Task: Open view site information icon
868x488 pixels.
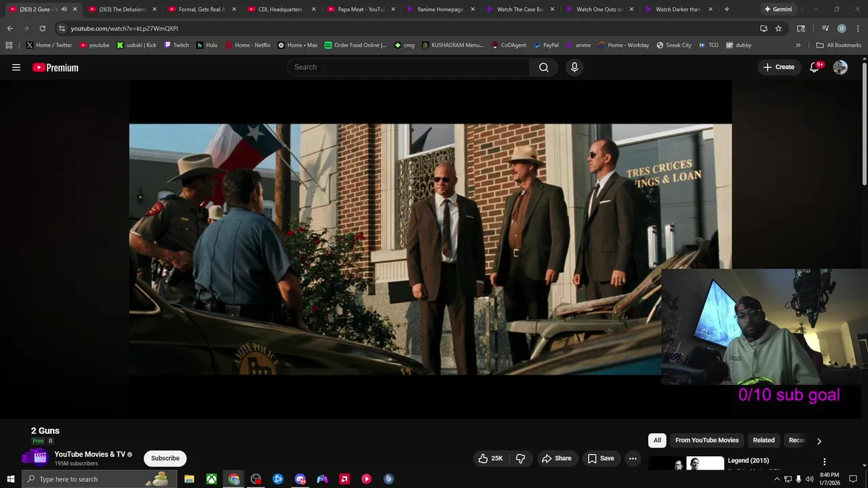Action: pos(62,28)
